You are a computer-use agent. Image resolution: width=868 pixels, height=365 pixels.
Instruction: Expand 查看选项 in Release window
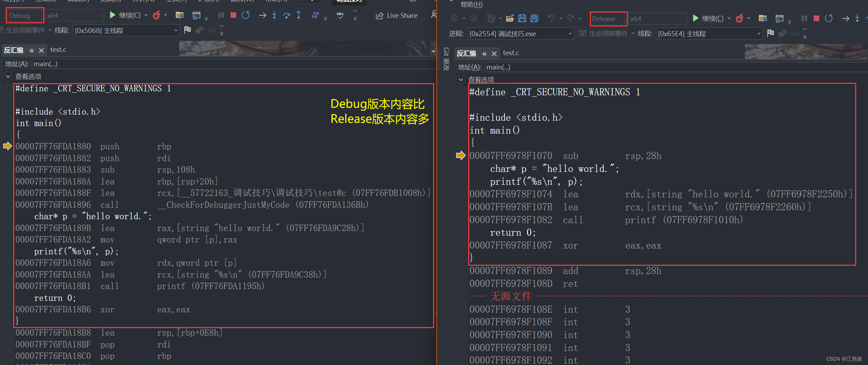(461, 80)
